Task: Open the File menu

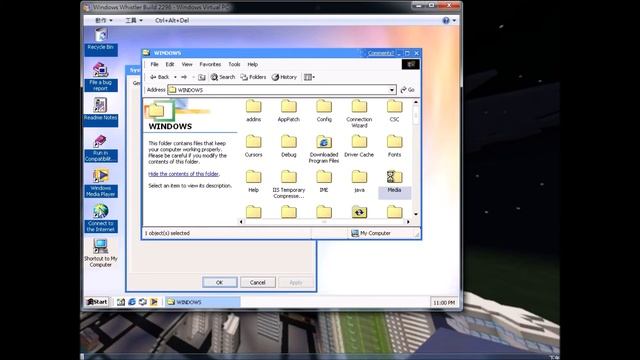Action: (154, 64)
